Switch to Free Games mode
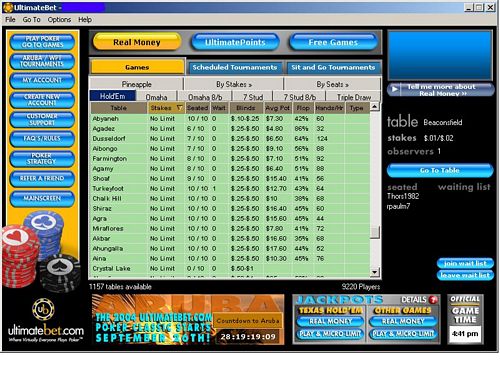This screenshot has width=500, height=375. (x=333, y=42)
